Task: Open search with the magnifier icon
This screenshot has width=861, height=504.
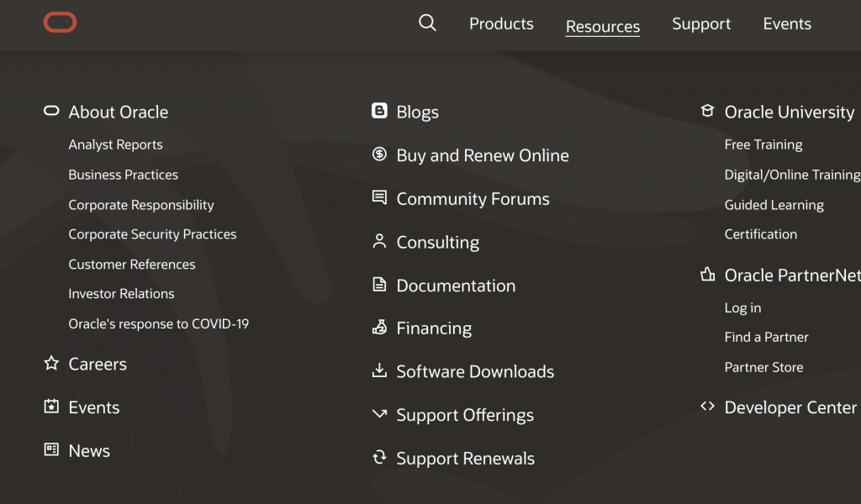Action: pyautogui.click(x=427, y=23)
